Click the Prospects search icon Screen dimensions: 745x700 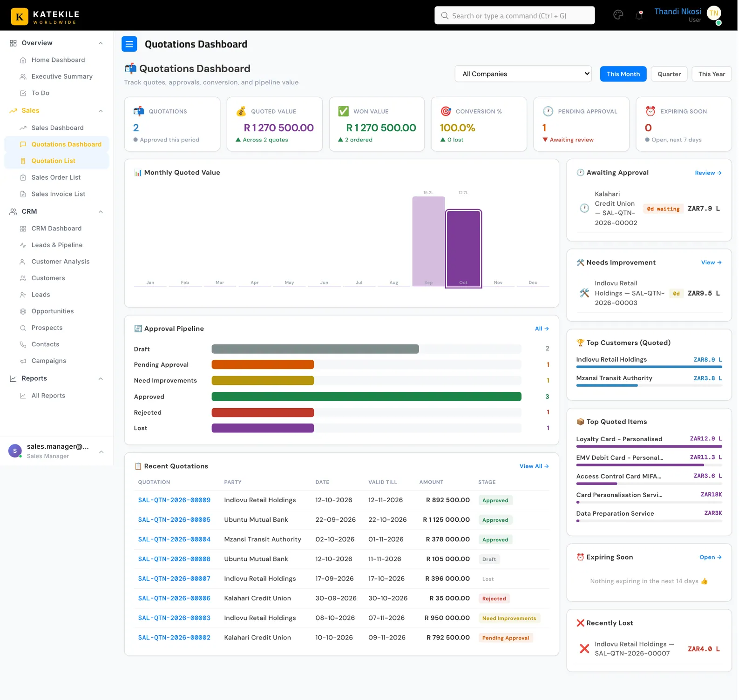click(23, 328)
